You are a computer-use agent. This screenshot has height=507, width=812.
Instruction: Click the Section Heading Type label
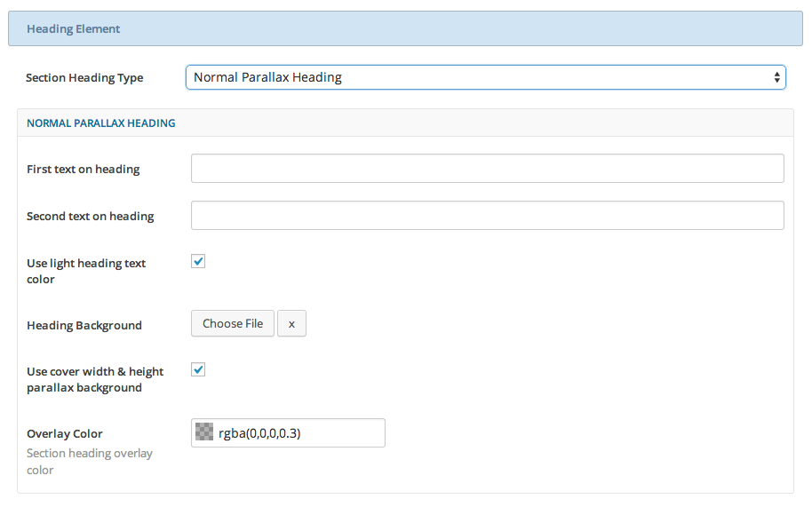pos(84,78)
